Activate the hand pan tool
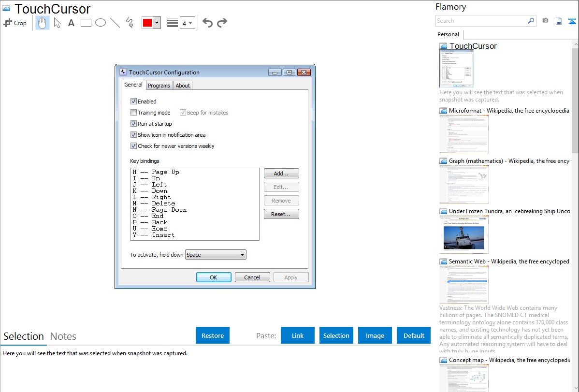The image size is (579, 392). [43, 23]
